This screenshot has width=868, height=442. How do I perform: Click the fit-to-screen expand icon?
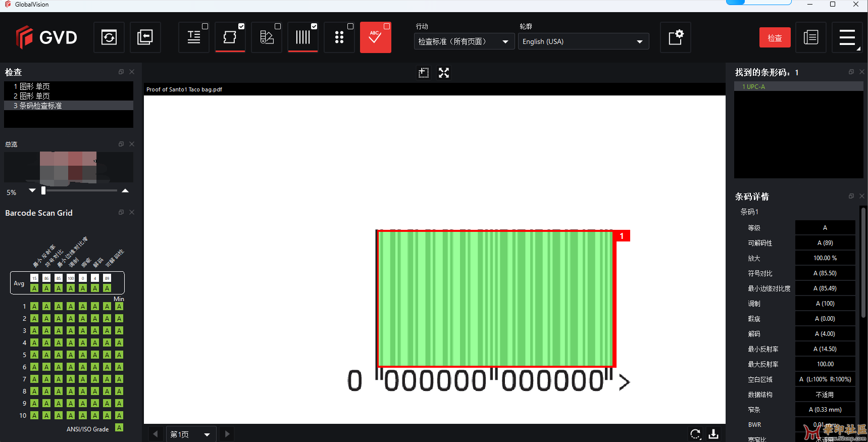[444, 73]
